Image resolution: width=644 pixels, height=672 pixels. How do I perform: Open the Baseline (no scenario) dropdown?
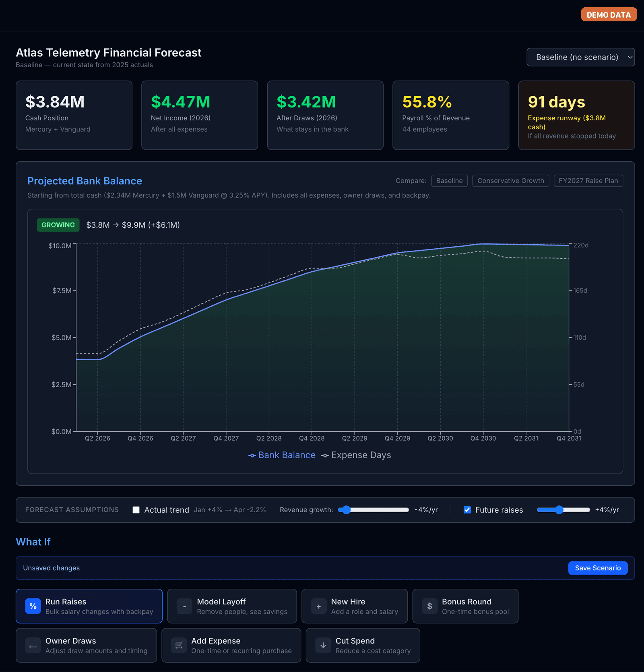coord(581,57)
